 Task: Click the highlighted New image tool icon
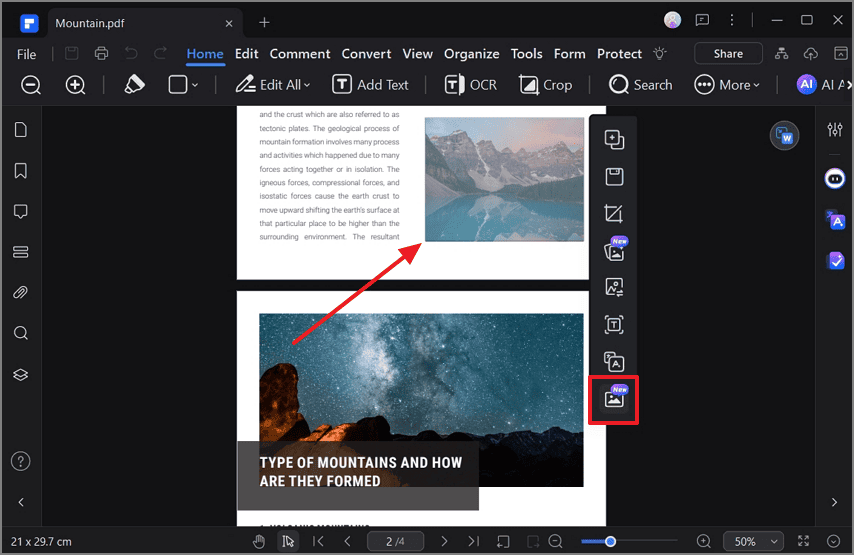pos(614,399)
